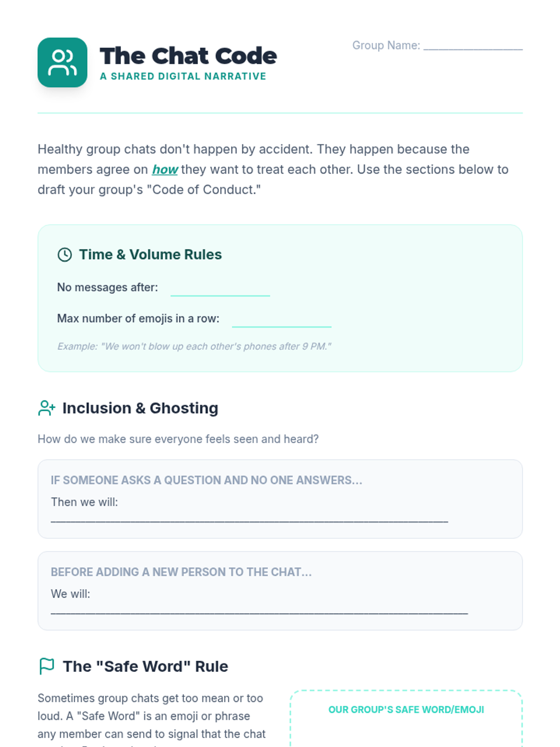The image size is (560, 747).
Task: Select the "Time & Volume Rules" heading
Action: pos(150,254)
